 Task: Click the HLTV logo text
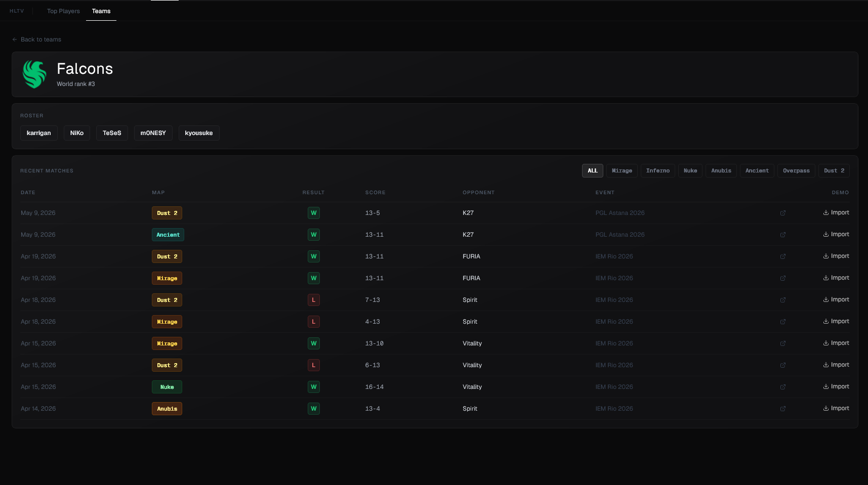tap(17, 11)
